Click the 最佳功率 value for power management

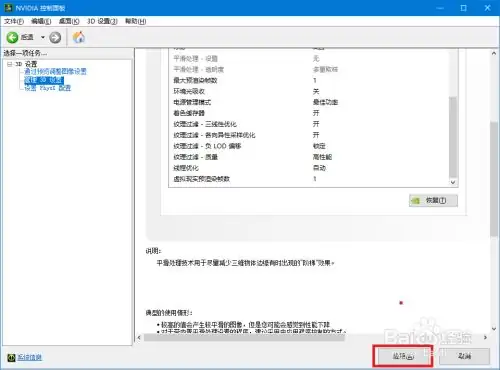coord(325,102)
